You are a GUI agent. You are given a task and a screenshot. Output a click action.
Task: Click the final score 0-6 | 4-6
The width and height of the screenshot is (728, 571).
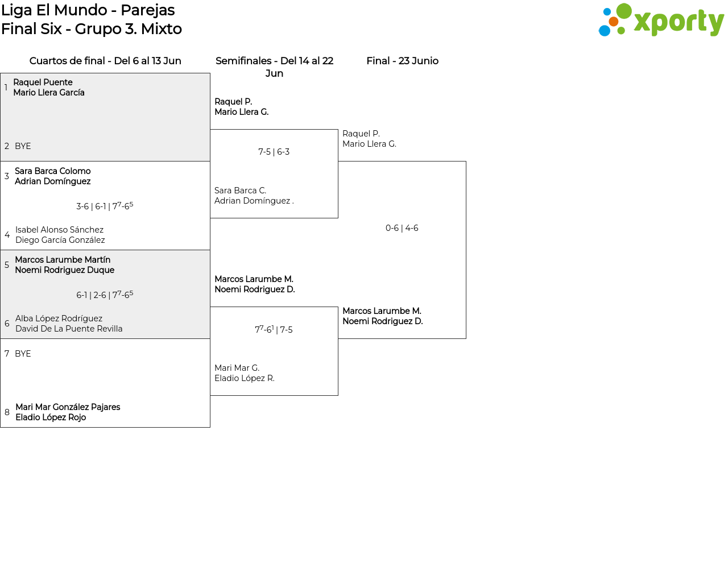pyautogui.click(x=402, y=228)
